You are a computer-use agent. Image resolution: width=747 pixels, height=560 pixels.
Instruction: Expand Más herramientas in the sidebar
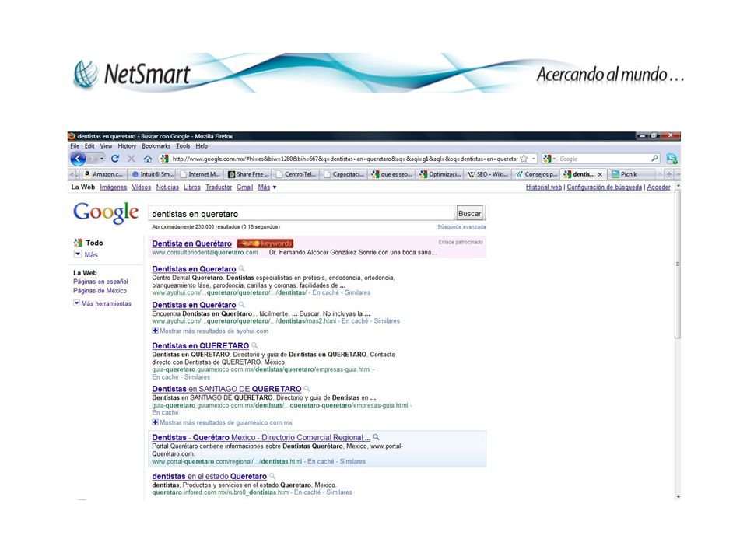pos(102,303)
